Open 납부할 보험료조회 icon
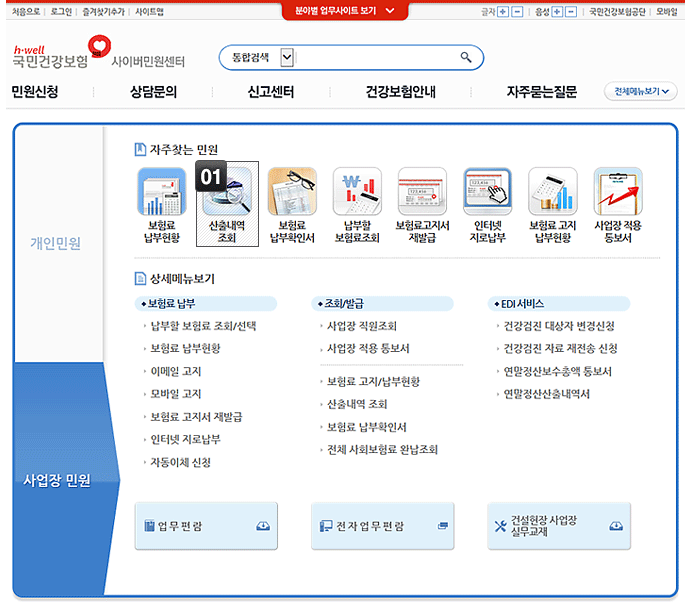The height and width of the screenshot is (608, 690). click(x=357, y=191)
